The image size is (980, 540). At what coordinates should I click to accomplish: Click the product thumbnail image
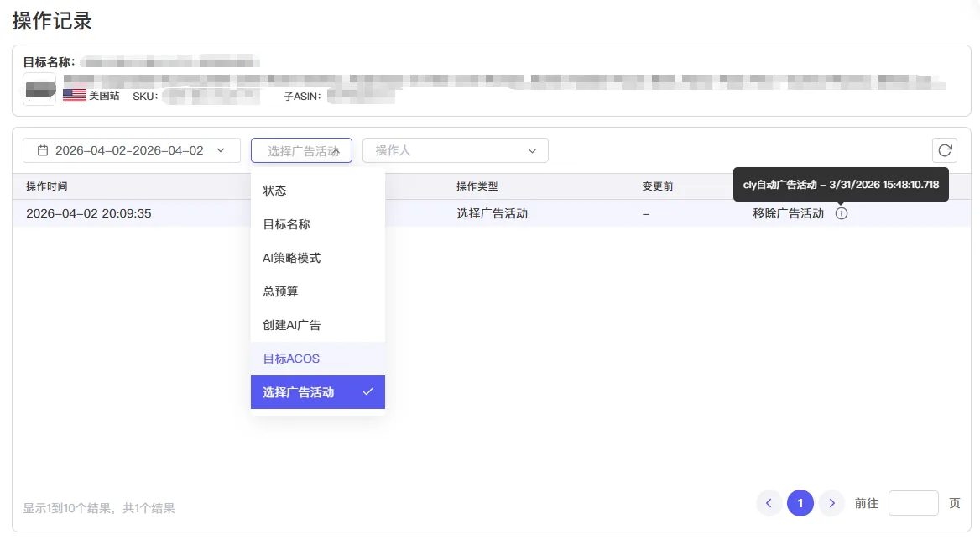[40, 90]
